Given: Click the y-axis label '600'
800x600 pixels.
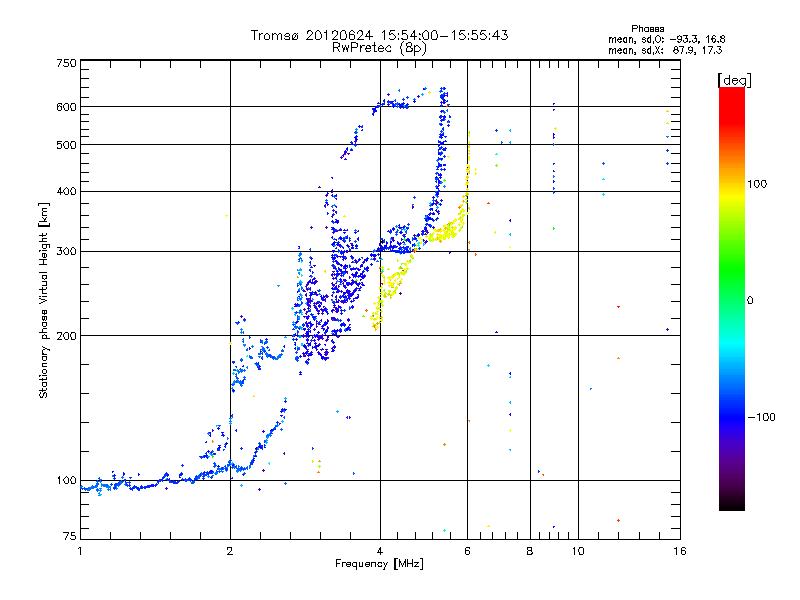Looking at the screenshot, I should pos(66,107).
